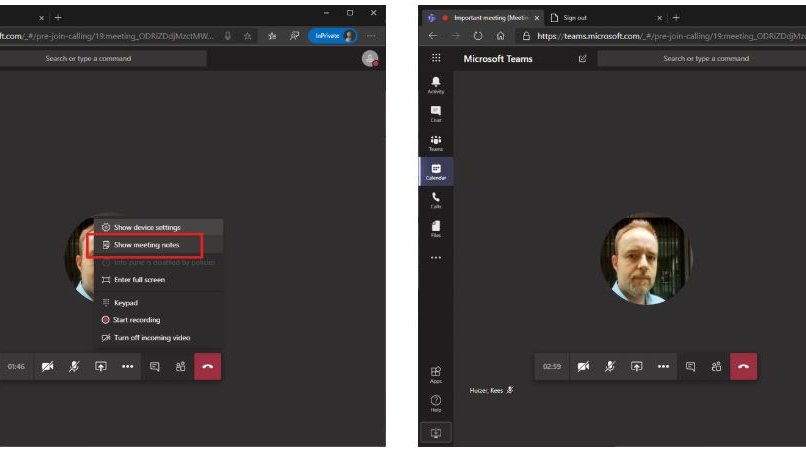Show participants in left meeting toolbar
Viewport: 806px width, 453px height.
pos(180,367)
